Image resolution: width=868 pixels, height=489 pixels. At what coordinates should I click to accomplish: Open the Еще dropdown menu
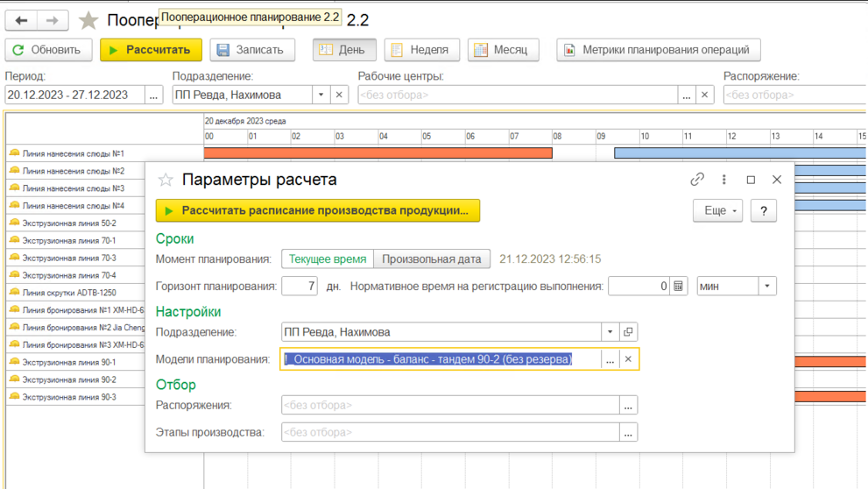tap(718, 210)
